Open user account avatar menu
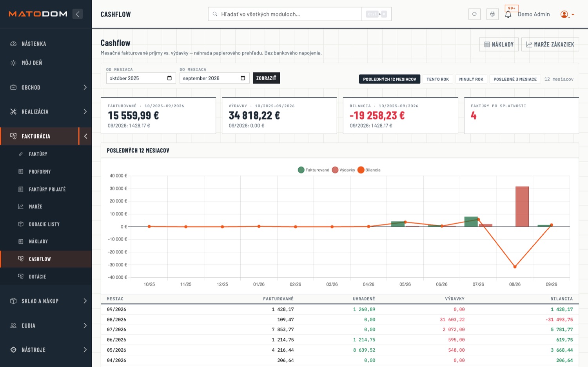Screen dimensions: 588x367 tap(564, 14)
